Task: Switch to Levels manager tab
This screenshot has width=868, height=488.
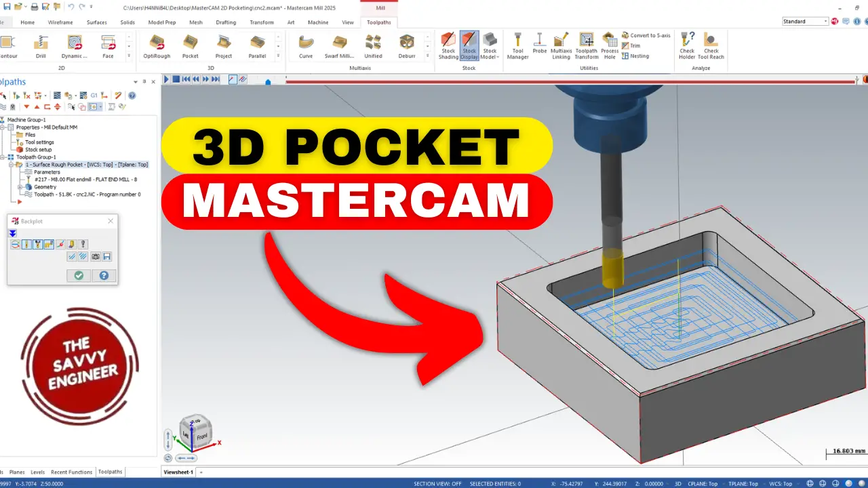Action: tap(37, 472)
